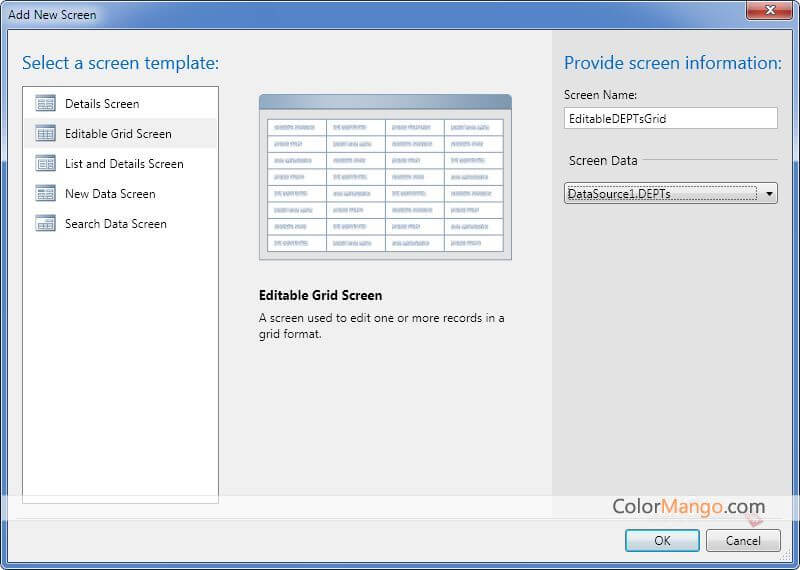Click the Editable Grid Screen icon

pos(45,133)
